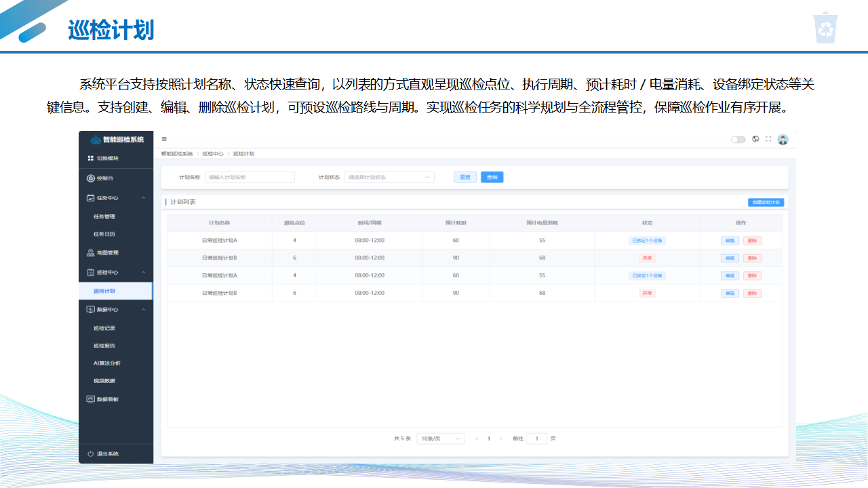Click the 重置 button
The height and width of the screenshot is (488, 868).
[x=465, y=177]
